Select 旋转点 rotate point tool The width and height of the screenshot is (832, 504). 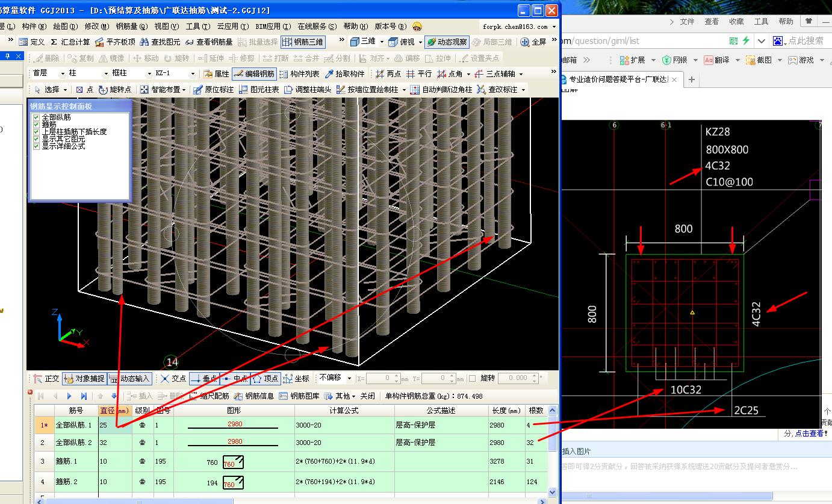(x=114, y=89)
